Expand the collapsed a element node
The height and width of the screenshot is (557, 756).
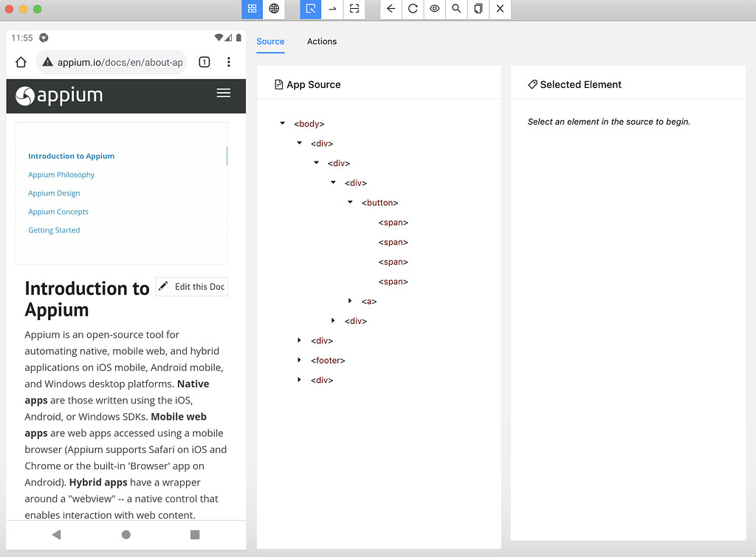[350, 300]
